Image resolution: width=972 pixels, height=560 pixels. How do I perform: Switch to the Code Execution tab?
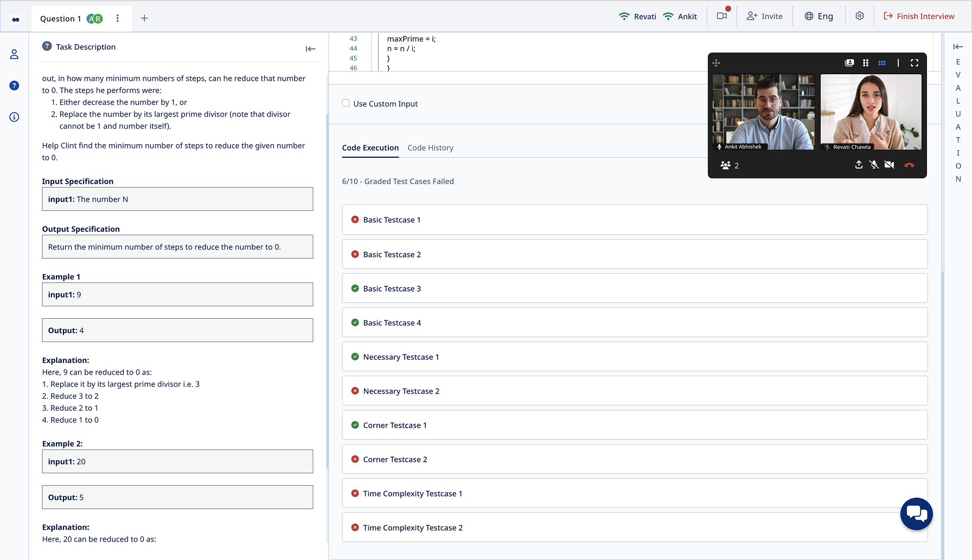pyautogui.click(x=370, y=147)
